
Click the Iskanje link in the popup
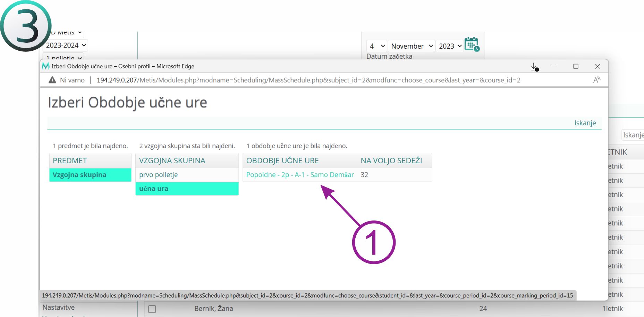point(585,123)
